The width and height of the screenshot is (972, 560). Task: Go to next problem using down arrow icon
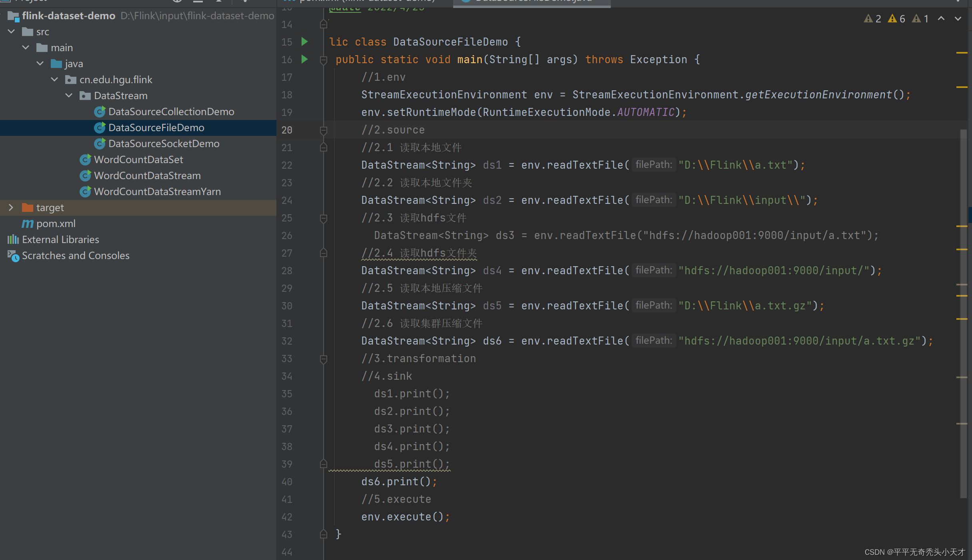click(958, 18)
